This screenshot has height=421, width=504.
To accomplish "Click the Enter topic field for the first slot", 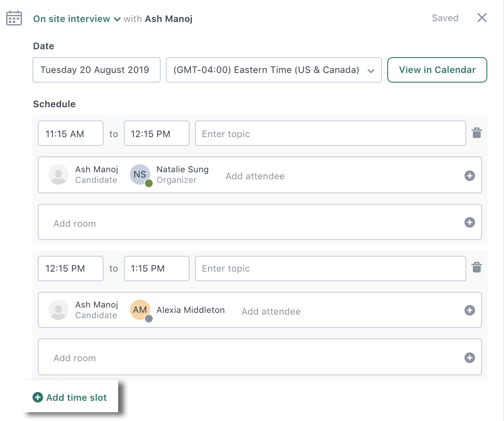I will point(331,133).
